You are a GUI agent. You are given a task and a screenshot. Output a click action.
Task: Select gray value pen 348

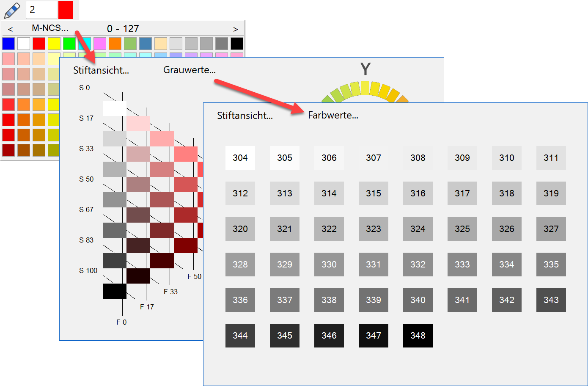(x=418, y=336)
